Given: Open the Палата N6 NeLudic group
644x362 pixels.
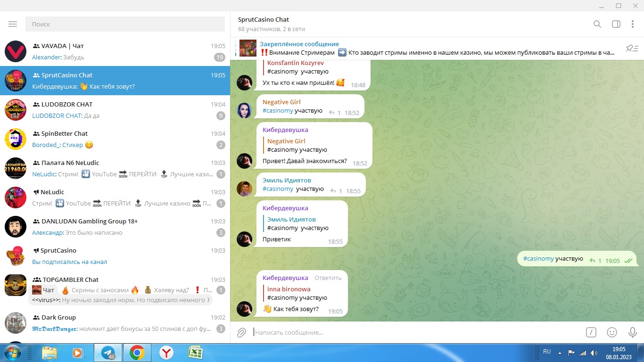Looking at the screenshot, I should (115, 168).
